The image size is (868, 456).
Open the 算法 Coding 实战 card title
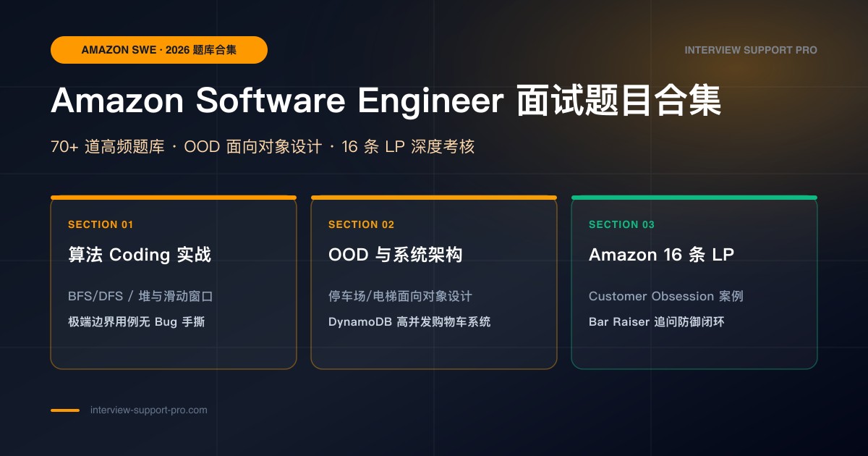pos(140,255)
